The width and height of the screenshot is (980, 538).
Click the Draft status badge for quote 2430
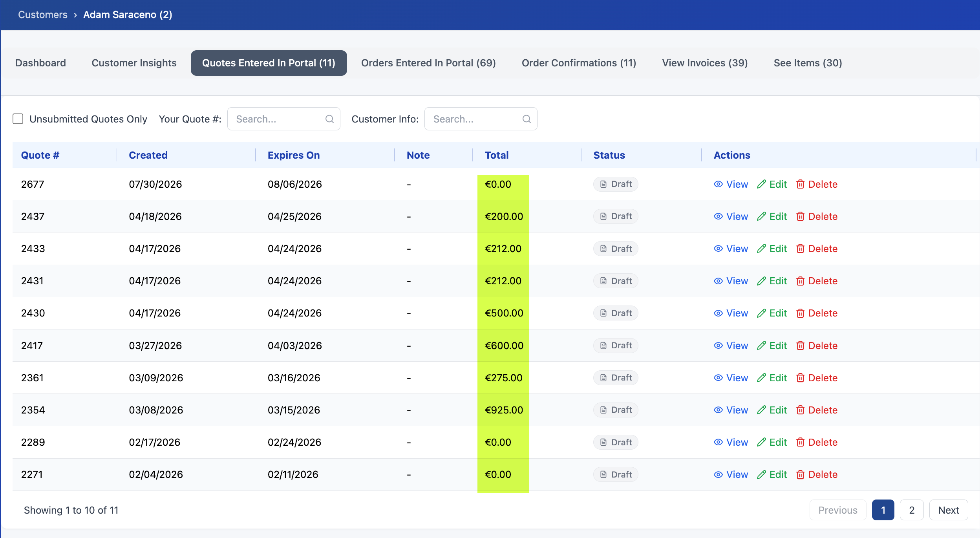click(x=616, y=313)
